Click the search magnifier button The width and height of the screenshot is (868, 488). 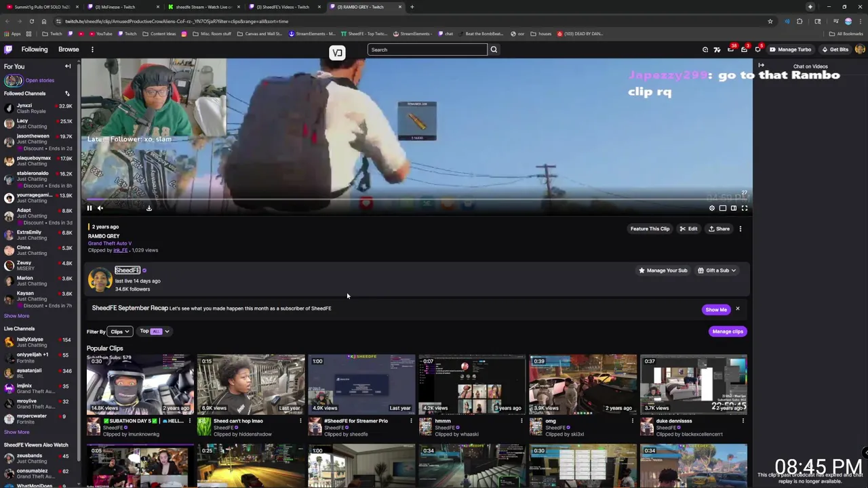(x=494, y=49)
